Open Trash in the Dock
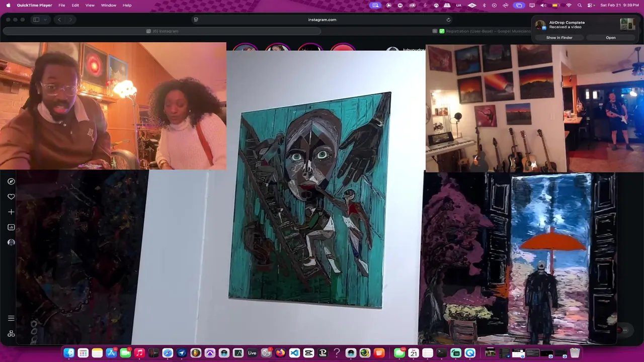The image size is (644, 362). click(575, 353)
